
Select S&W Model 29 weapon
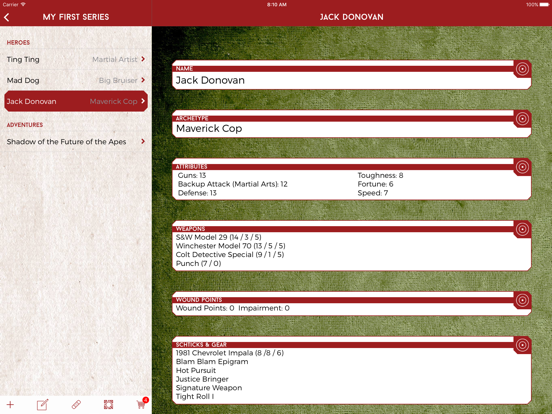tap(219, 237)
